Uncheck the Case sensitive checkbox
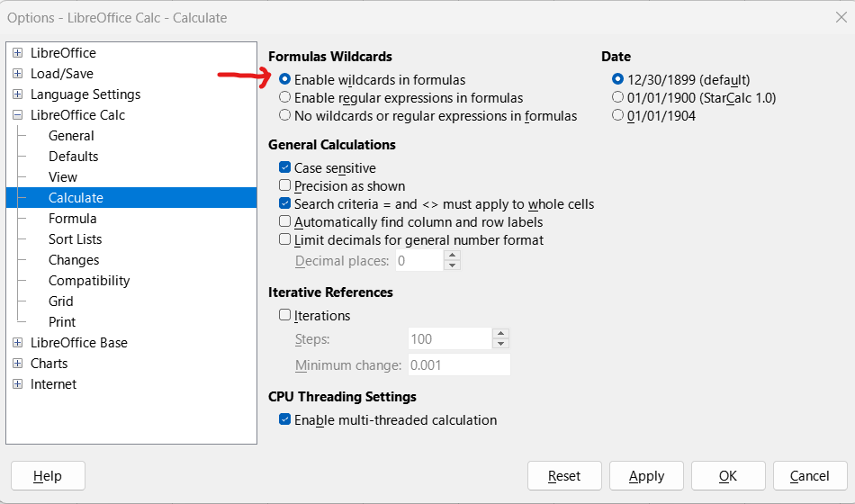The height and width of the screenshot is (504, 855). click(284, 167)
